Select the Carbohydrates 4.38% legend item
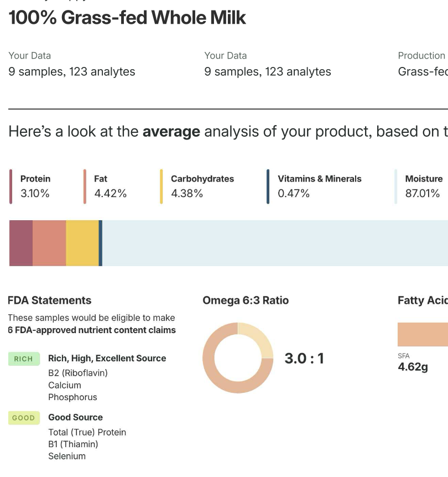The image size is (448, 477). (202, 186)
